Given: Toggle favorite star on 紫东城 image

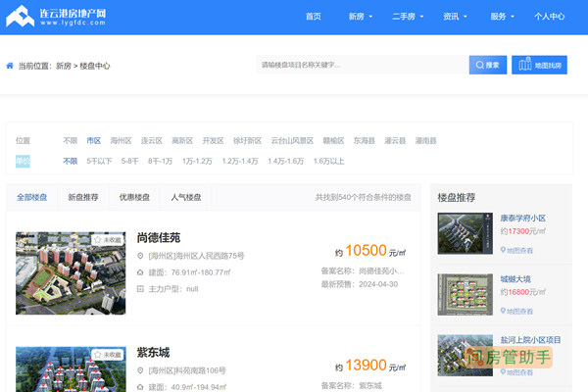Looking at the screenshot, I should tap(98, 355).
